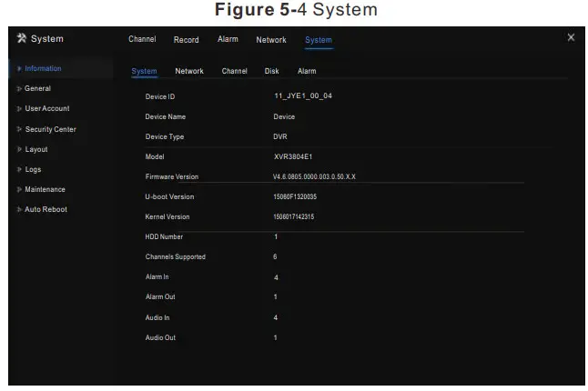Image resolution: width=588 pixels, height=391 pixels.
Task: Open the Channel information sub-tab
Action: click(234, 71)
